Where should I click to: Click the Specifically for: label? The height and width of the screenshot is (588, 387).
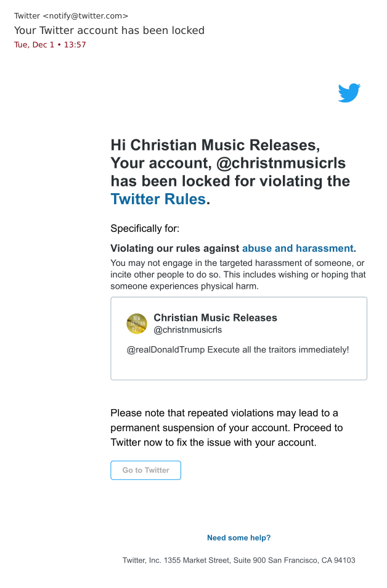(145, 228)
